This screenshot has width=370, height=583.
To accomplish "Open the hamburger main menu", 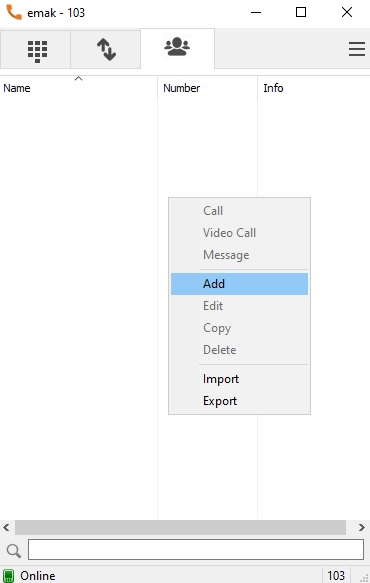I will pos(356,49).
